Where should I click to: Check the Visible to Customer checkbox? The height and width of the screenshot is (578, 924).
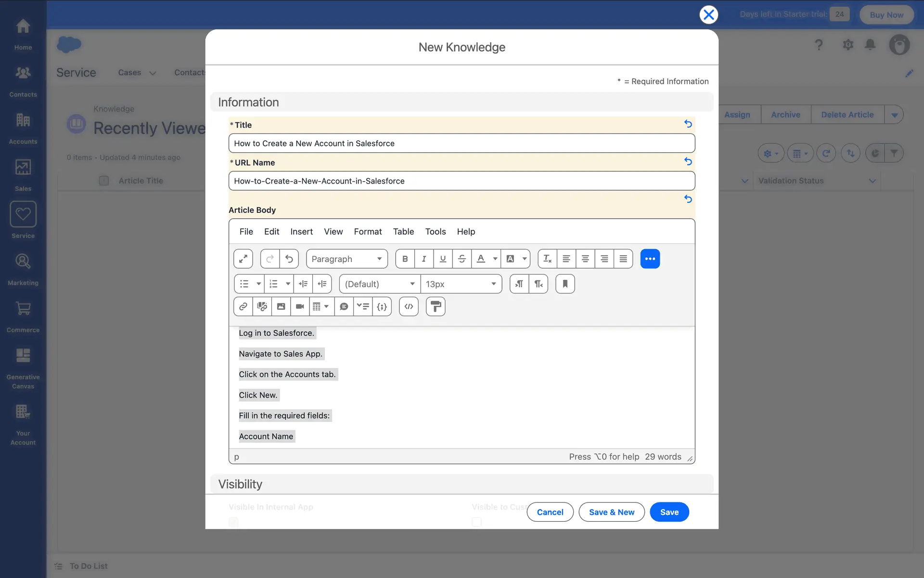pyautogui.click(x=476, y=522)
